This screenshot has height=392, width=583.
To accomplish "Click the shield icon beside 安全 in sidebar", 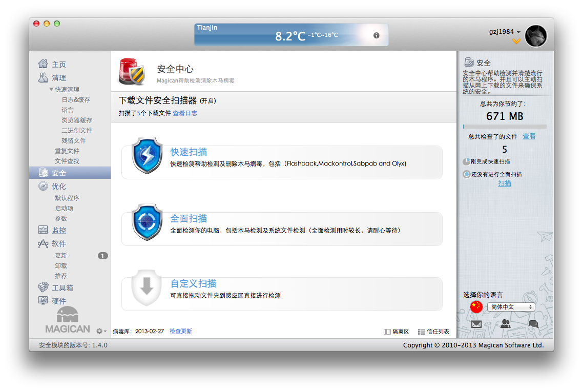I will pos(43,173).
